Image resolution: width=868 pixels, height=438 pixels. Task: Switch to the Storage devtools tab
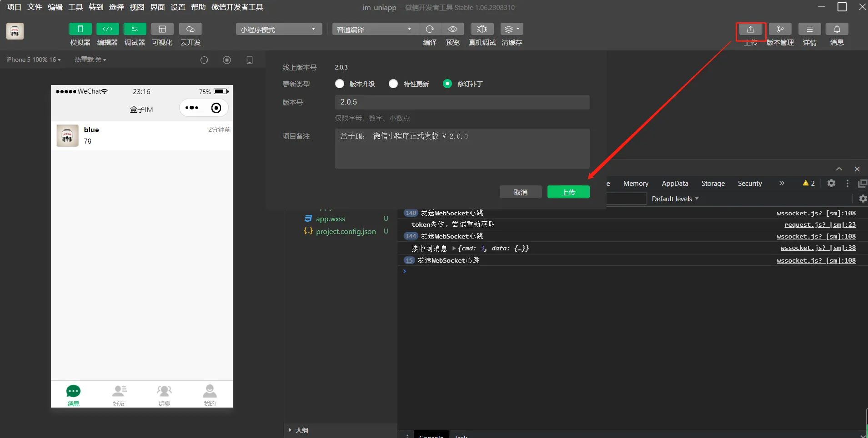click(x=712, y=184)
